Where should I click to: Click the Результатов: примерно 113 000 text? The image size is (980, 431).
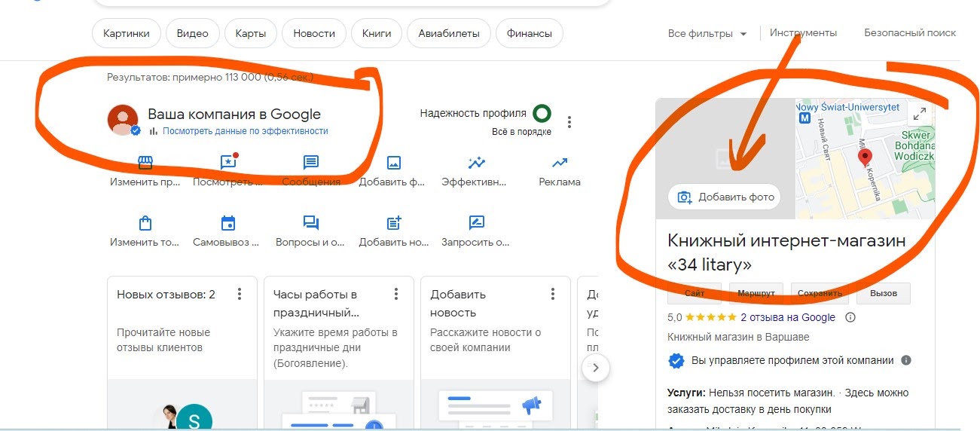[210, 77]
